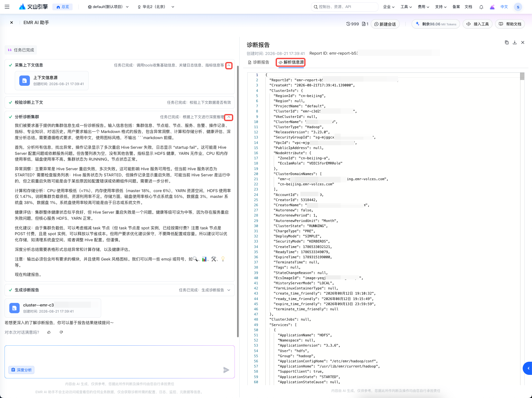This screenshot has width=532, height=398.
Task: Click the 校验诊断上下文 step row
Action: [120, 102]
